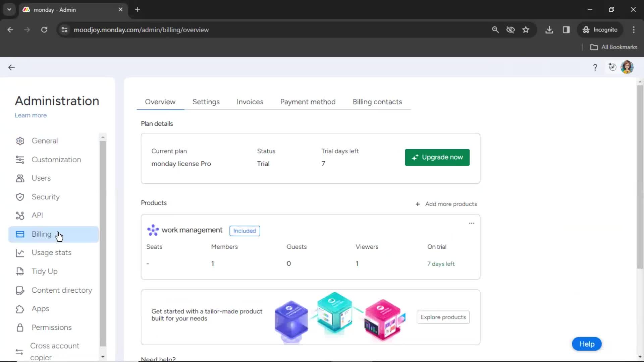Click the browser zoom magnifier icon

coord(495,30)
